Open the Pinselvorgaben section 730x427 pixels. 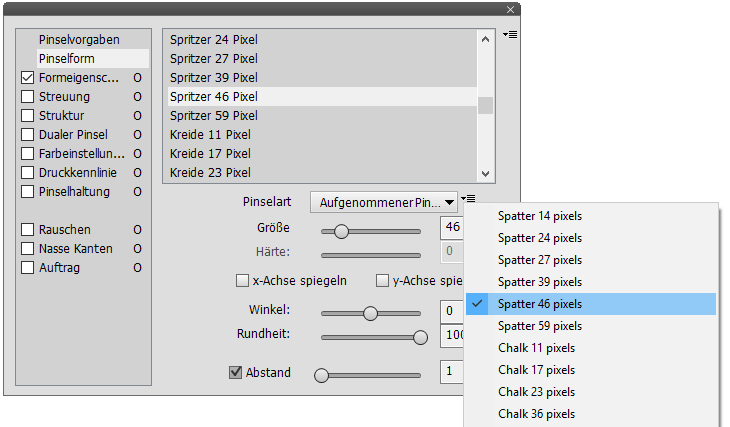tap(79, 40)
